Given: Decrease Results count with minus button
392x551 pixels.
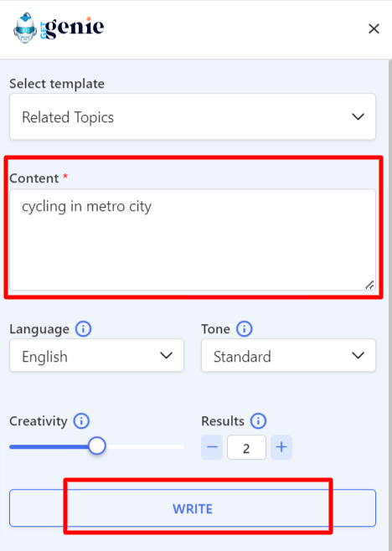Looking at the screenshot, I should pos(212,447).
